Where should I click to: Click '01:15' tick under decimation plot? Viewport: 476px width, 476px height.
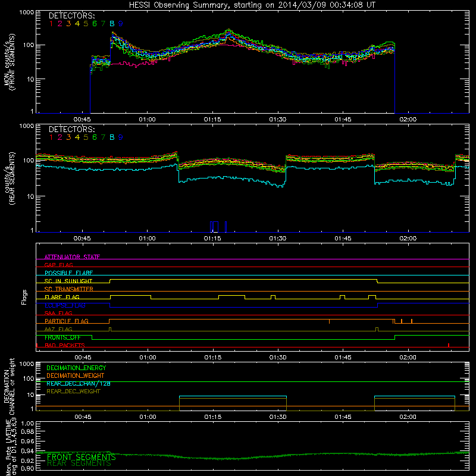pyautogui.click(x=213, y=417)
